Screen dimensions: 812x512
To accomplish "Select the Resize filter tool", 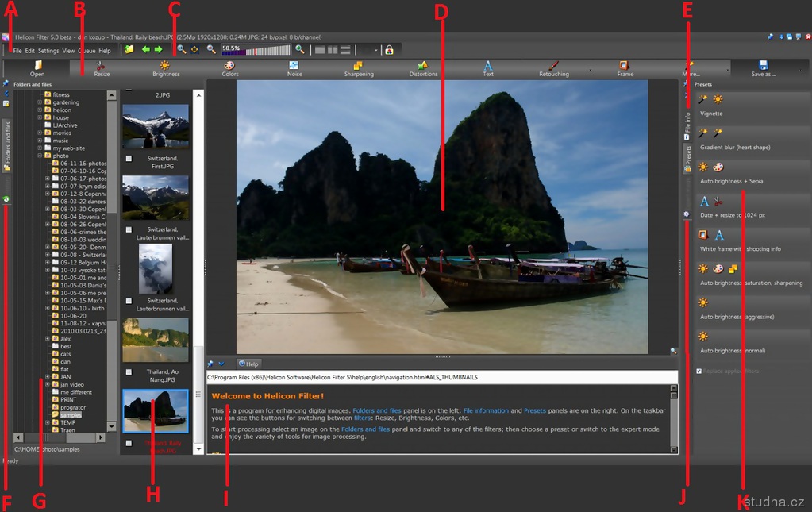I will click(x=102, y=68).
